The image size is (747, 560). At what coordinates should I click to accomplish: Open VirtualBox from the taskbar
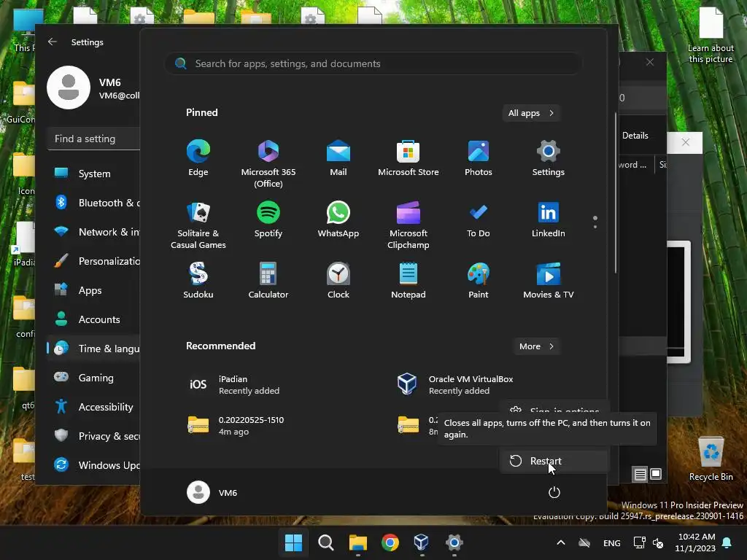click(x=422, y=542)
